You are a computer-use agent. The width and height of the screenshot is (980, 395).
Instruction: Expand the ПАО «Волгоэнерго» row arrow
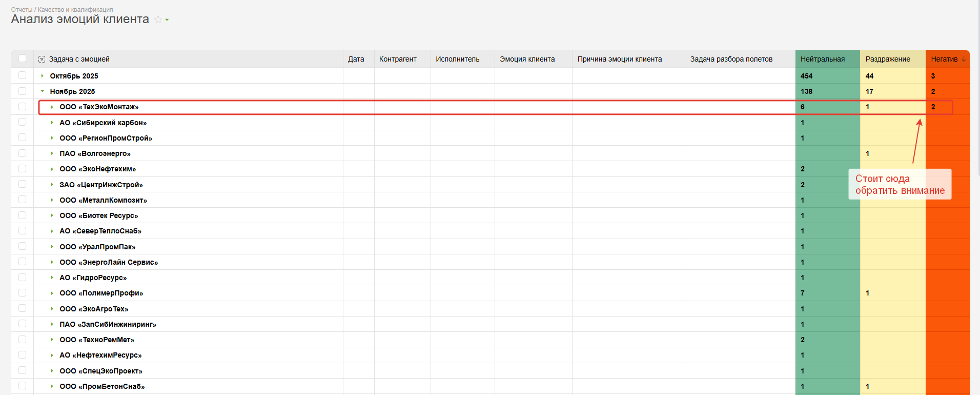(x=52, y=153)
